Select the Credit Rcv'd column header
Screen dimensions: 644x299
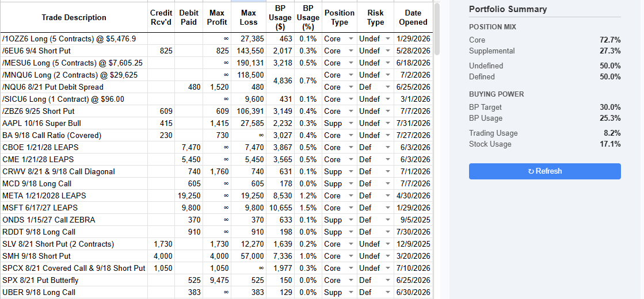click(x=161, y=18)
